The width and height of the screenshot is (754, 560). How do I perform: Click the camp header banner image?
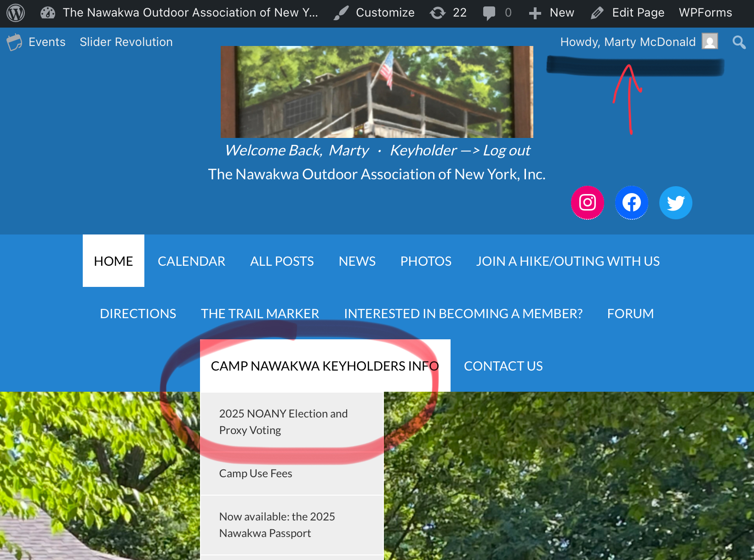pos(377,91)
